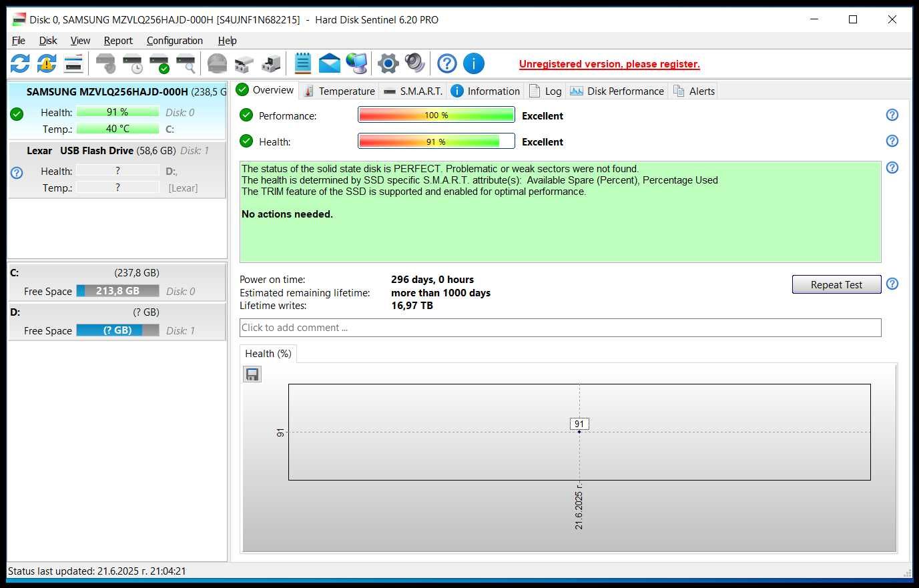This screenshot has height=588, width=919.
Task: Click the comment input field
Action: (560, 328)
